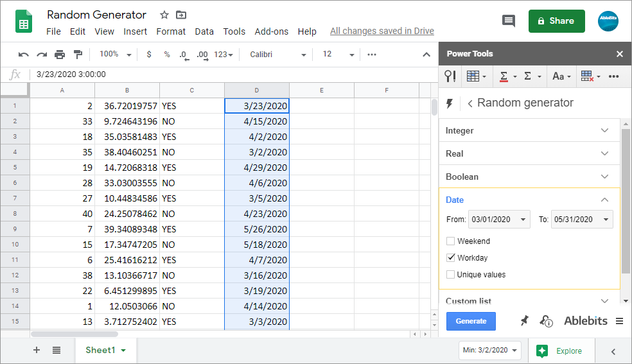Image resolution: width=632 pixels, height=364 pixels.
Task: Click the Redo arrow icon
Action: [x=42, y=55]
